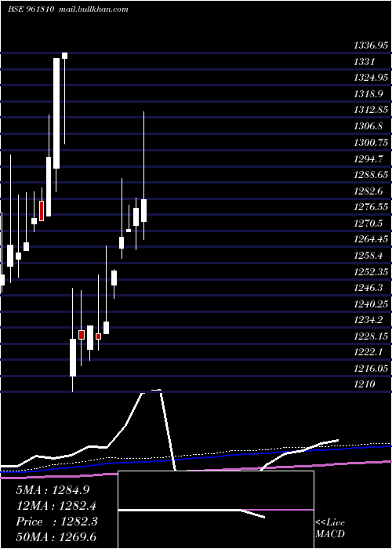Screen dimensions: 392x549
Task: Select the 1258.4 price label
Action: pyautogui.click(x=368, y=256)
